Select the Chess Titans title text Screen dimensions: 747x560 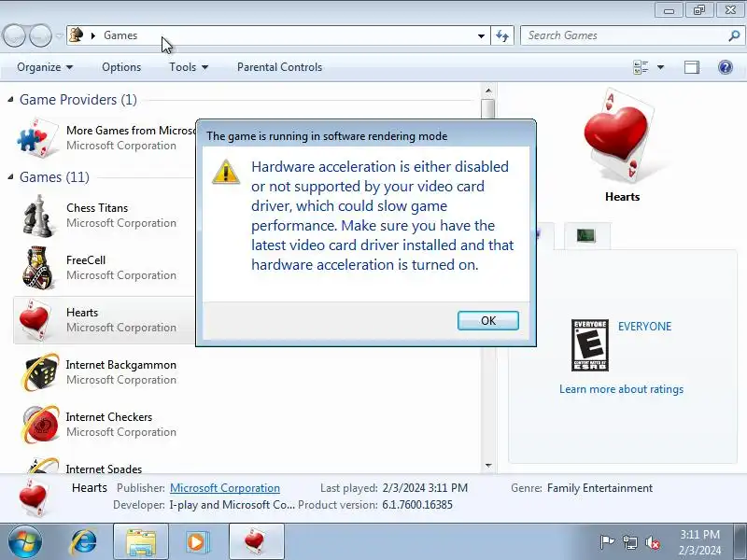click(97, 208)
